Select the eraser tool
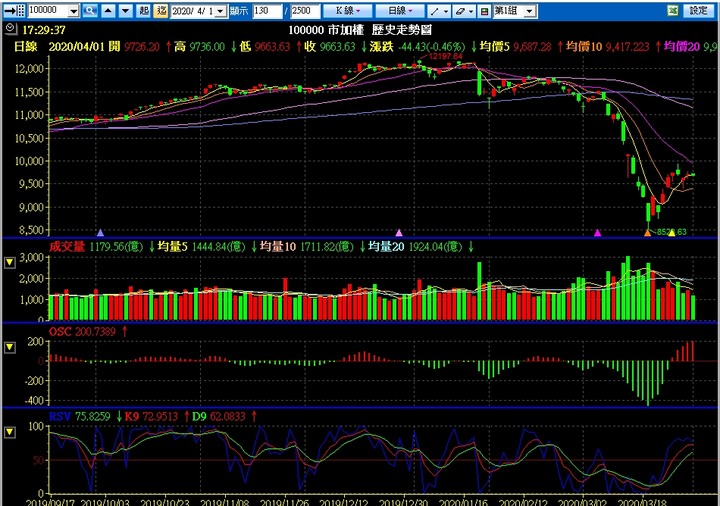 point(460,11)
